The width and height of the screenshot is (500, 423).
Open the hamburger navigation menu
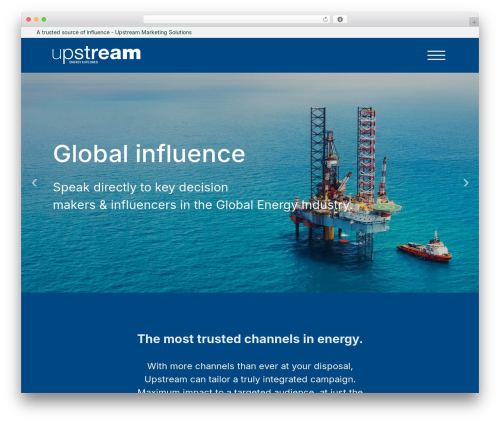click(x=436, y=55)
